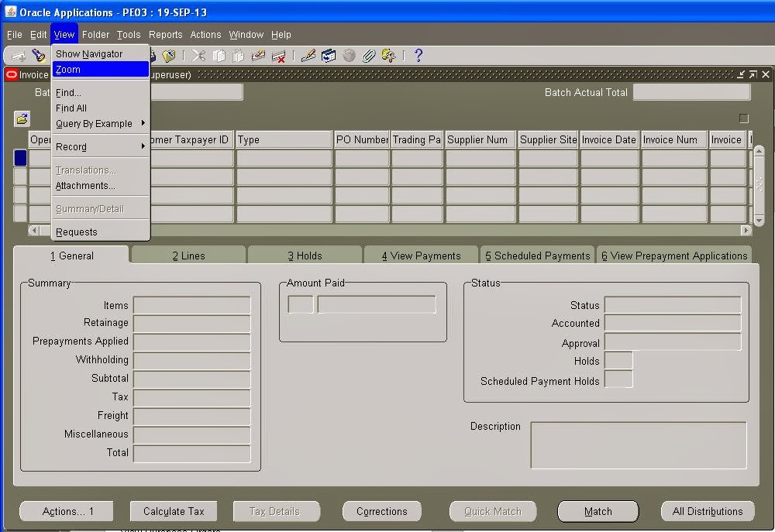Open the Help menu
This screenshot has height=532, width=775.
281,35
